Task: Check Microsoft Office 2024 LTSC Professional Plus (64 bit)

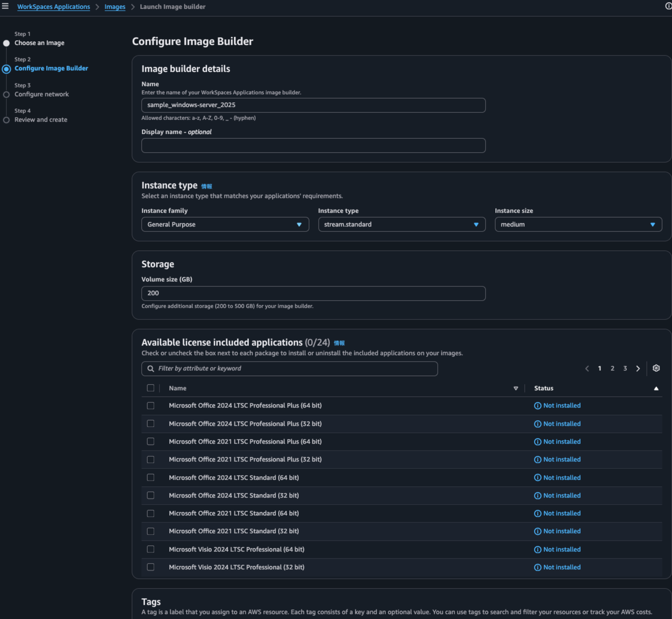Action: [150, 406]
